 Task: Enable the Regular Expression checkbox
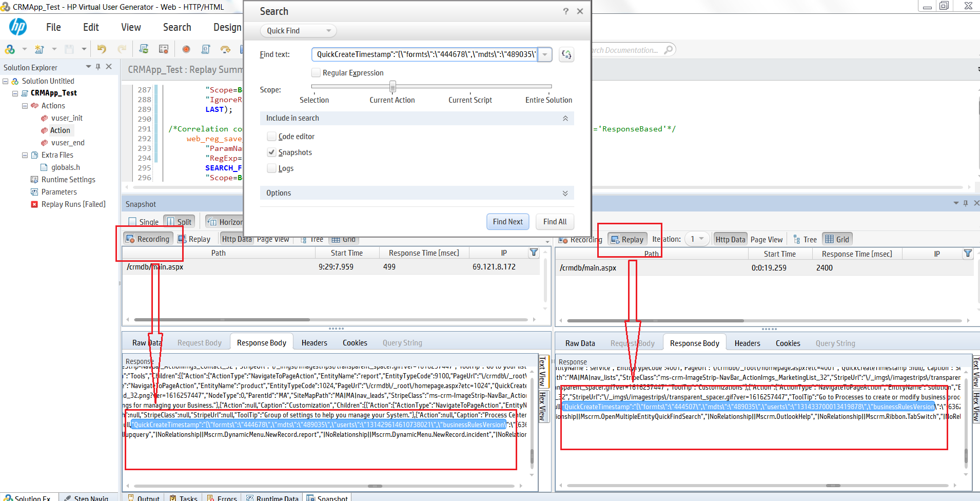pos(316,73)
